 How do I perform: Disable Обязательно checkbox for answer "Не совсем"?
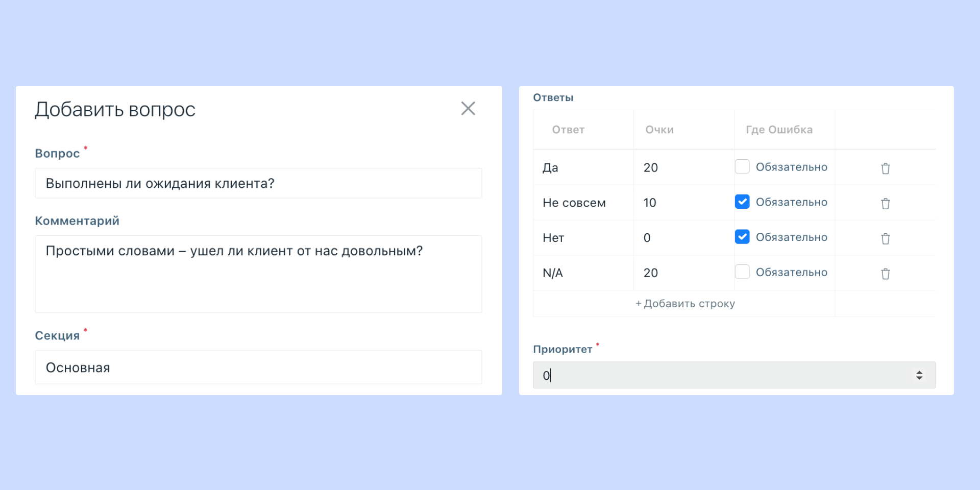(x=742, y=201)
